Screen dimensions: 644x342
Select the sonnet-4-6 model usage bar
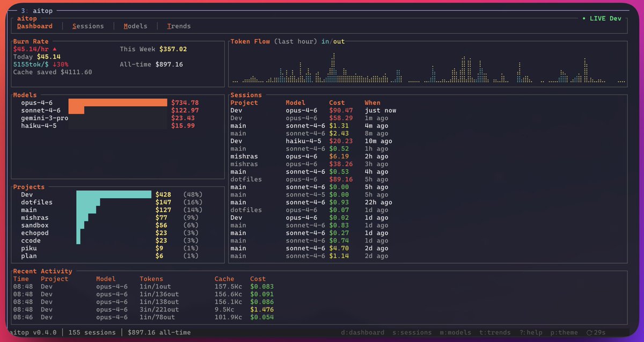(76, 110)
